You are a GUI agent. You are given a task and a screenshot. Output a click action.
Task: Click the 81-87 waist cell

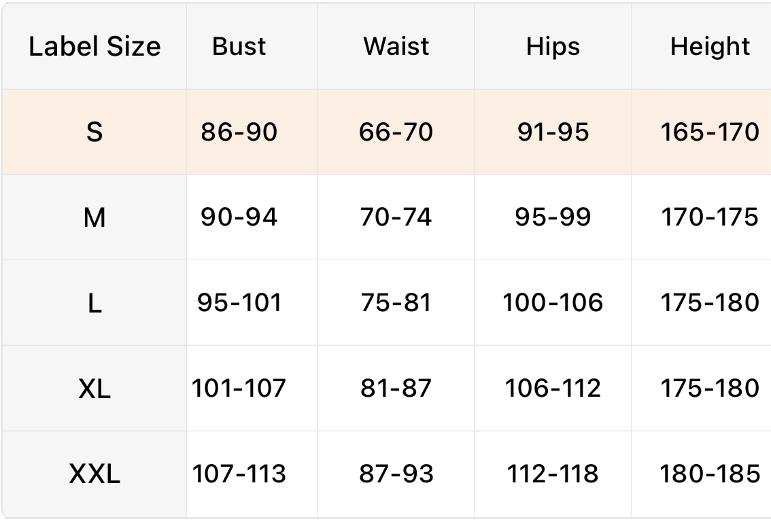pos(396,389)
